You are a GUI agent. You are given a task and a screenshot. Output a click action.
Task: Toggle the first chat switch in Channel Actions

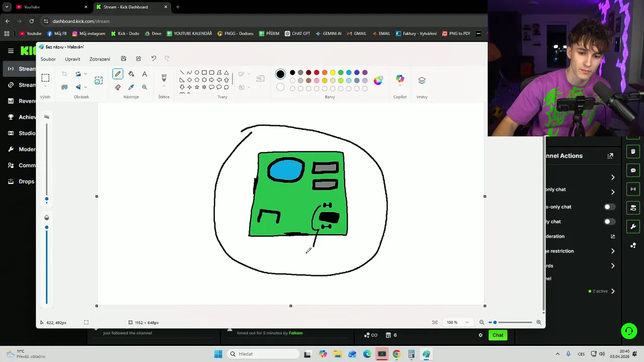coord(609,207)
